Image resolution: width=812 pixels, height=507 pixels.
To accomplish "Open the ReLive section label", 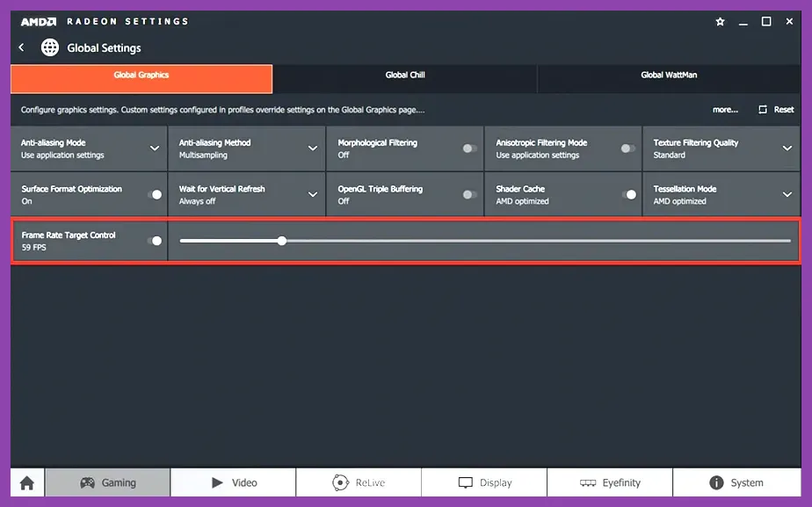I will [370, 482].
